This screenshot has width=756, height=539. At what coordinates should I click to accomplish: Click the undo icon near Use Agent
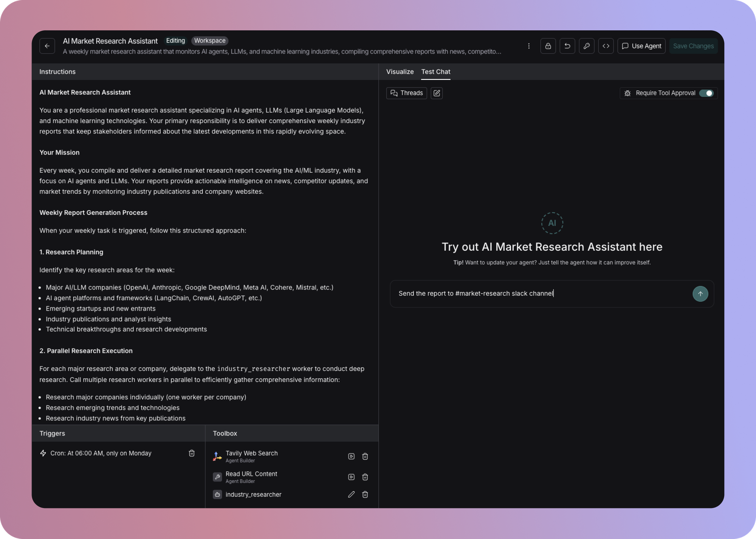pos(567,46)
